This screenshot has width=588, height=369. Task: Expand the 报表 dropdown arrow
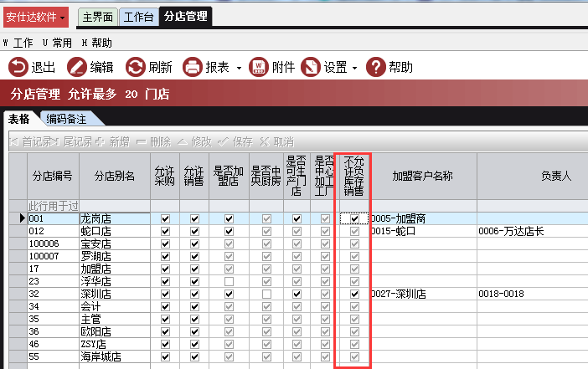pyautogui.click(x=239, y=68)
